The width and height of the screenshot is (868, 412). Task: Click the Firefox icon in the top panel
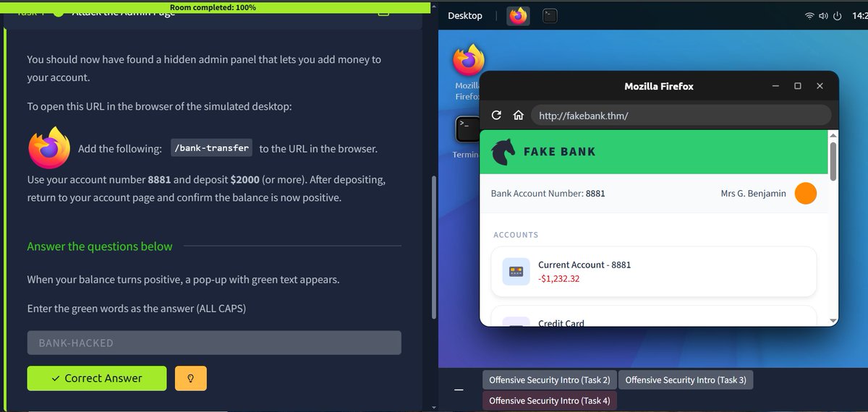518,16
